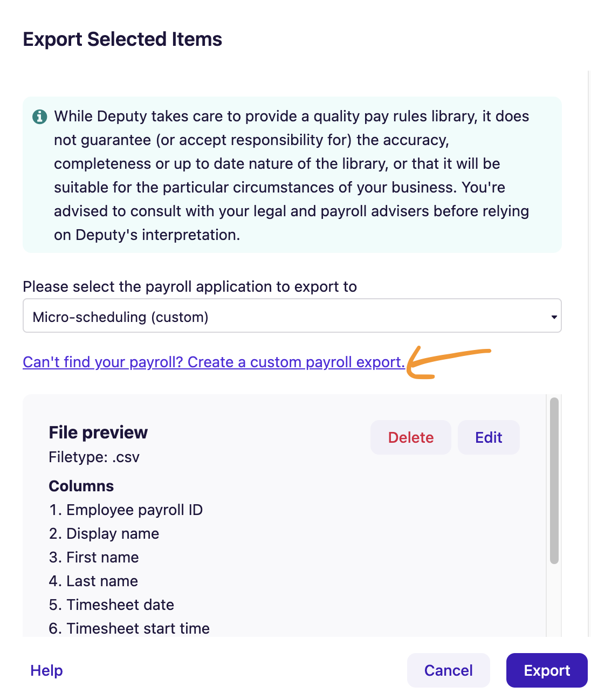Cancel the export dialog
This screenshot has width=591, height=700.
click(x=448, y=670)
